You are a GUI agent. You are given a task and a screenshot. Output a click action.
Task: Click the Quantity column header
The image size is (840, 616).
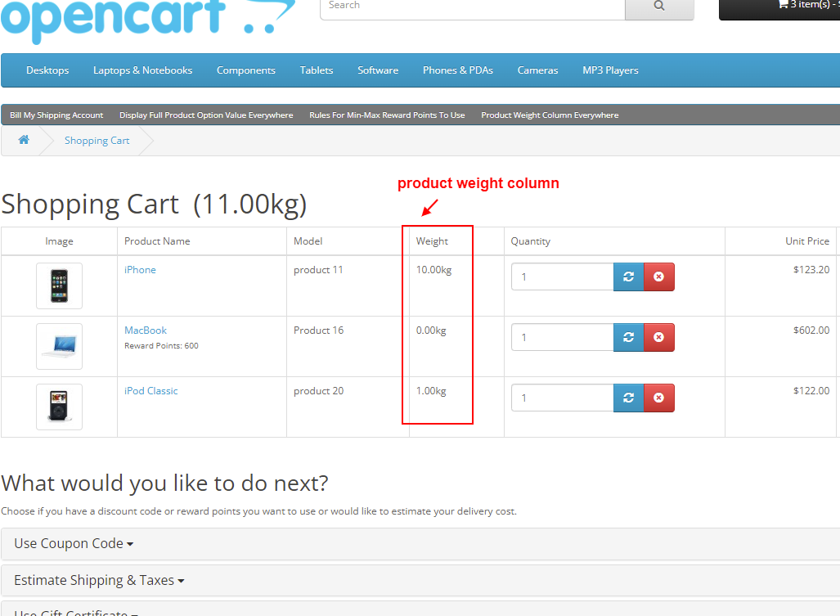[530, 241]
